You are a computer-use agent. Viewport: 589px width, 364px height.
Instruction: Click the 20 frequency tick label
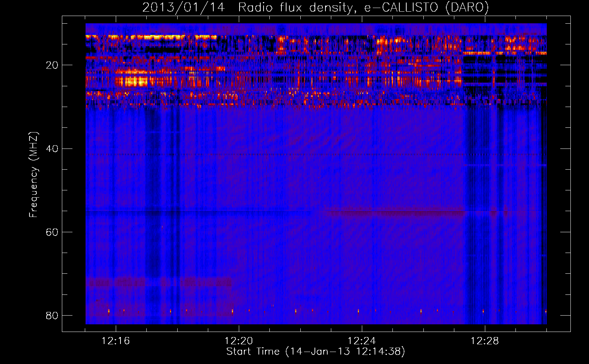[x=52, y=66]
